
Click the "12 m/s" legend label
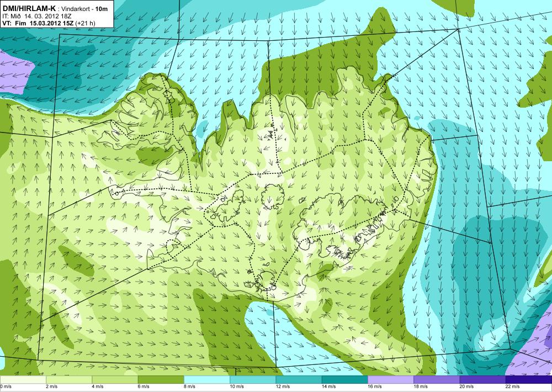[283, 386]
